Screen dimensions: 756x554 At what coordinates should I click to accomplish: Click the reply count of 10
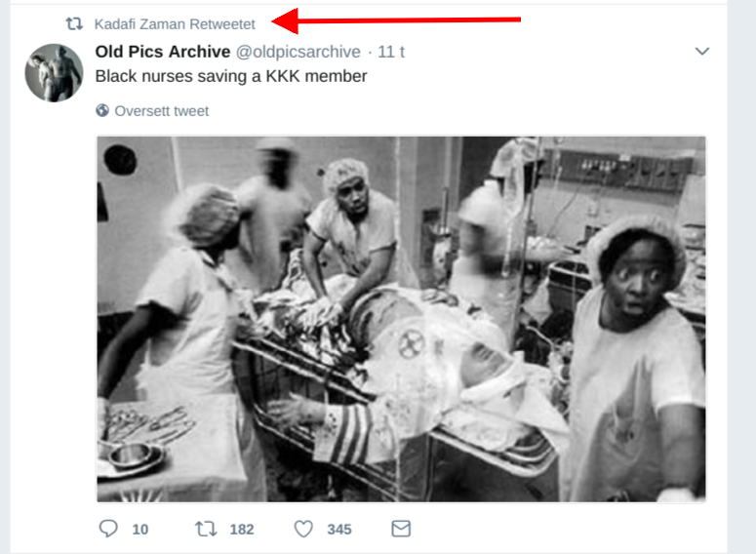coord(140,530)
